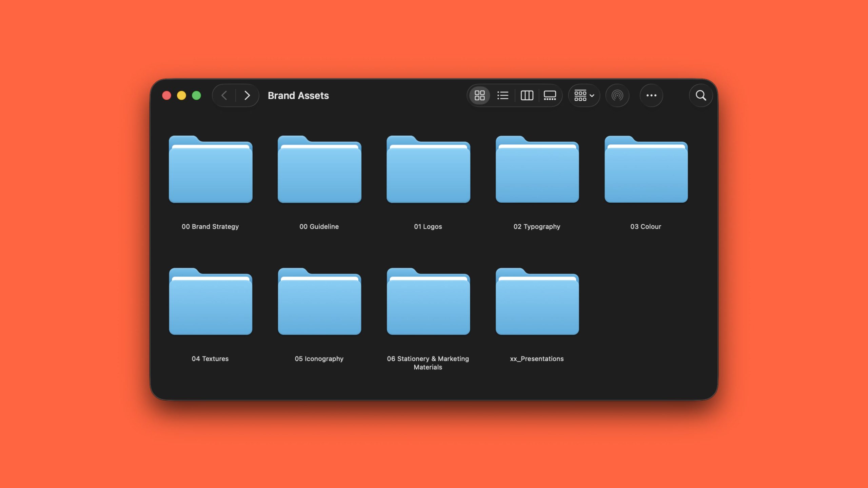Switch to column view
Image resolution: width=868 pixels, height=488 pixels.
pos(527,96)
